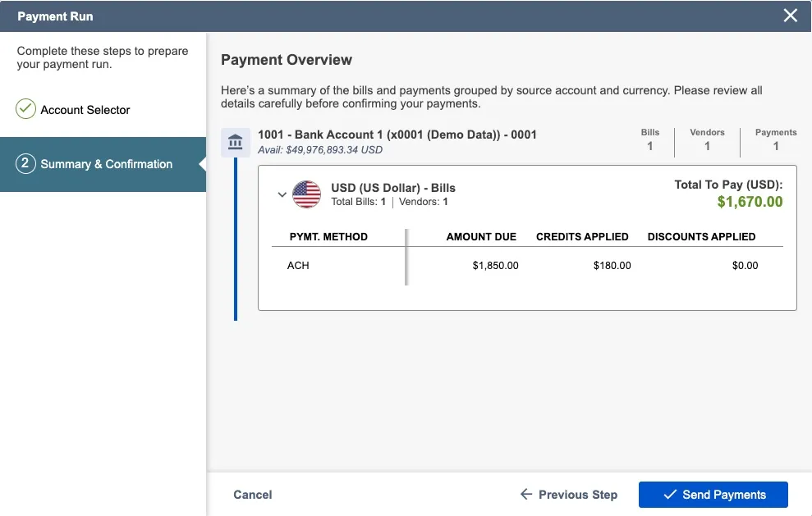Click the Send Payments button
Image resolution: width=812 pixels, height=516 pixels.
(x=713, y=495)
